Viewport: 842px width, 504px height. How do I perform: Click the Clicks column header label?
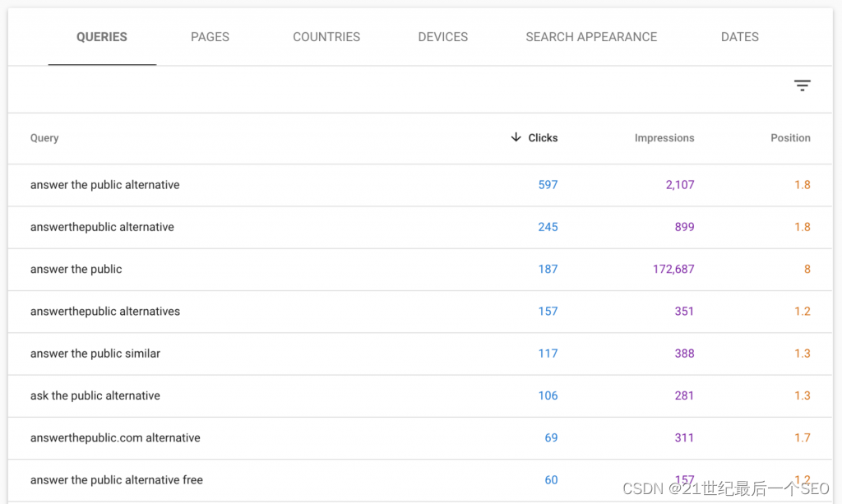(543, 138)
